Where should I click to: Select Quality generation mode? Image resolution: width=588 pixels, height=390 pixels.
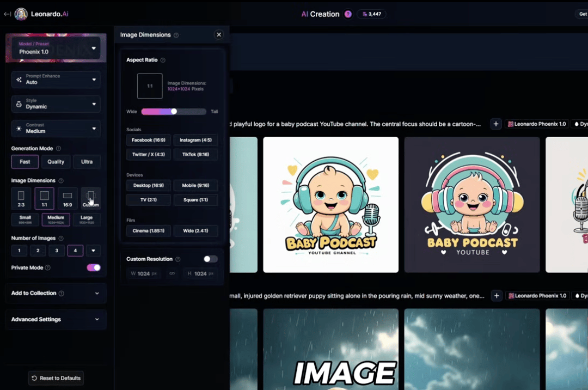(56, 162)
